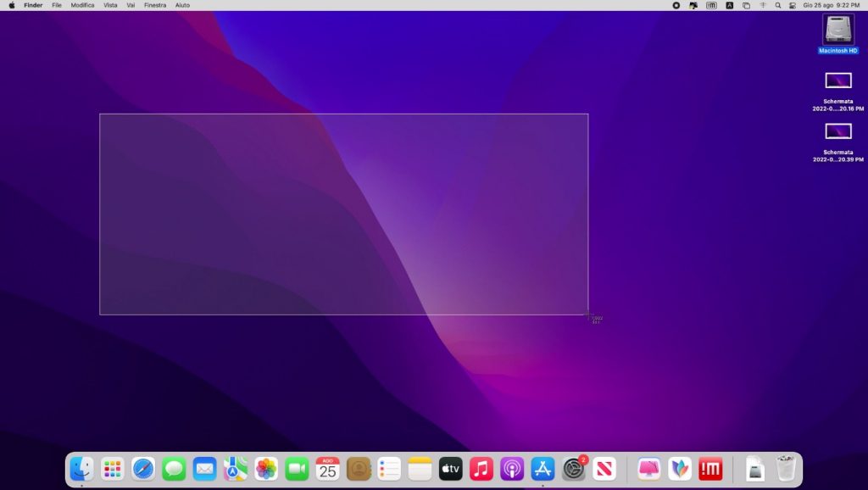The height and width of the screenshot is (490, 868).
Task: Launch Podcasts from the Dock
Action: 512,468
